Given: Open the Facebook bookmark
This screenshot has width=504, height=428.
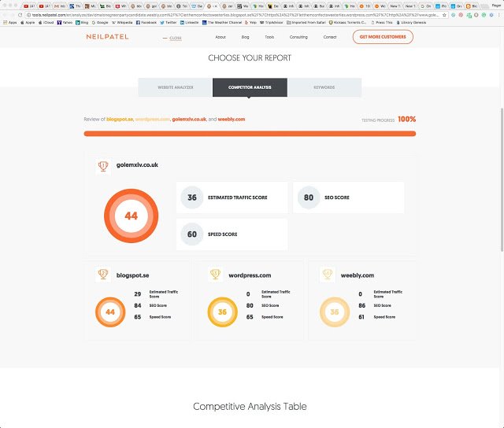Looking at the screenshot, I should [146, 23].
